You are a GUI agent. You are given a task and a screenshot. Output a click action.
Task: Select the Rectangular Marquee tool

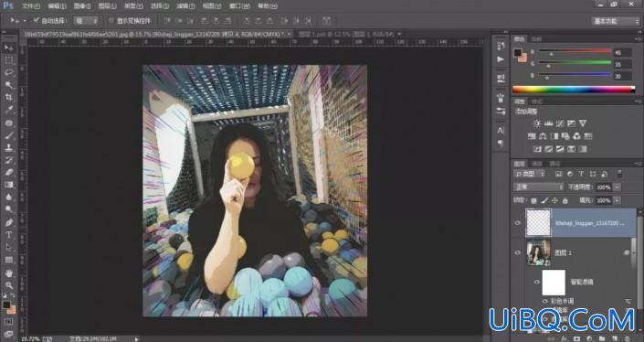click(x=8, y=60)
